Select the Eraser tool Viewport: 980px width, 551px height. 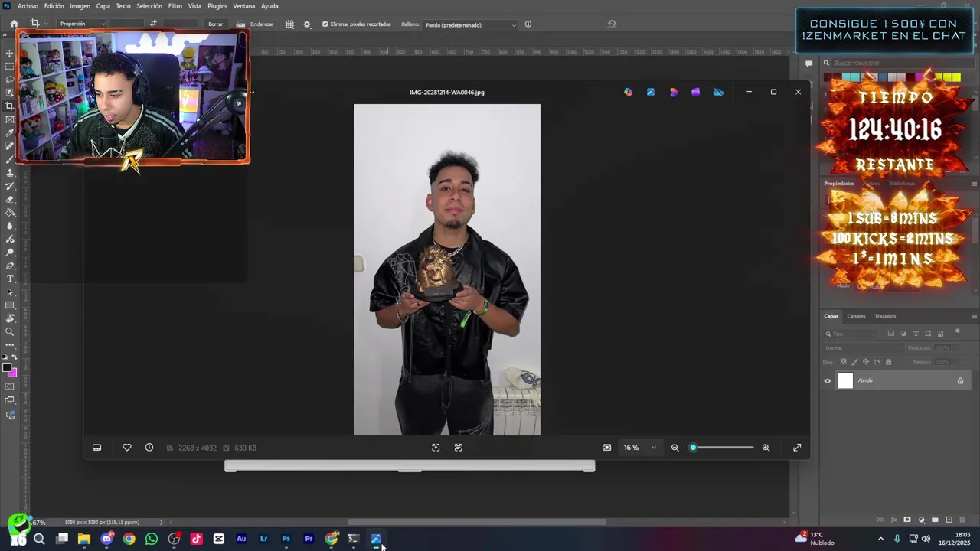point(10,199)
